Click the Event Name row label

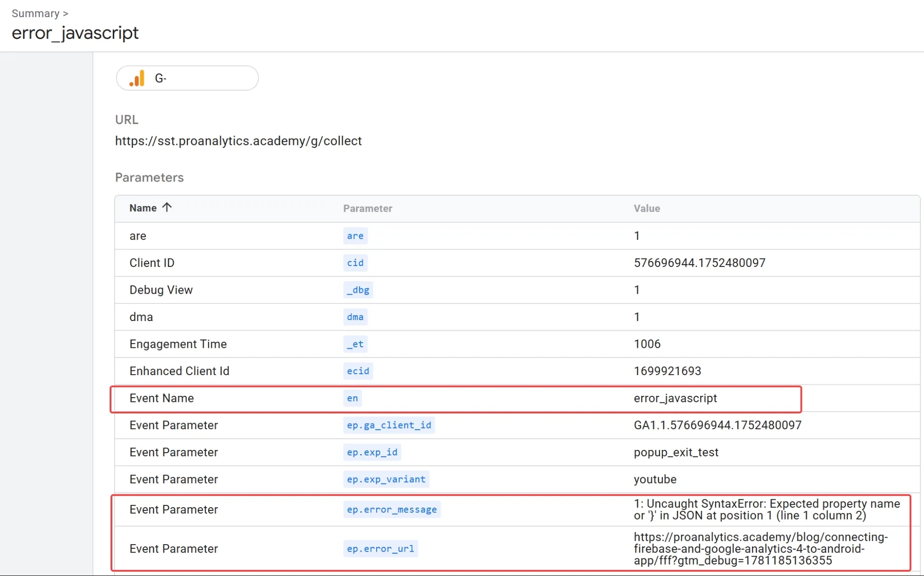[161, 398]
